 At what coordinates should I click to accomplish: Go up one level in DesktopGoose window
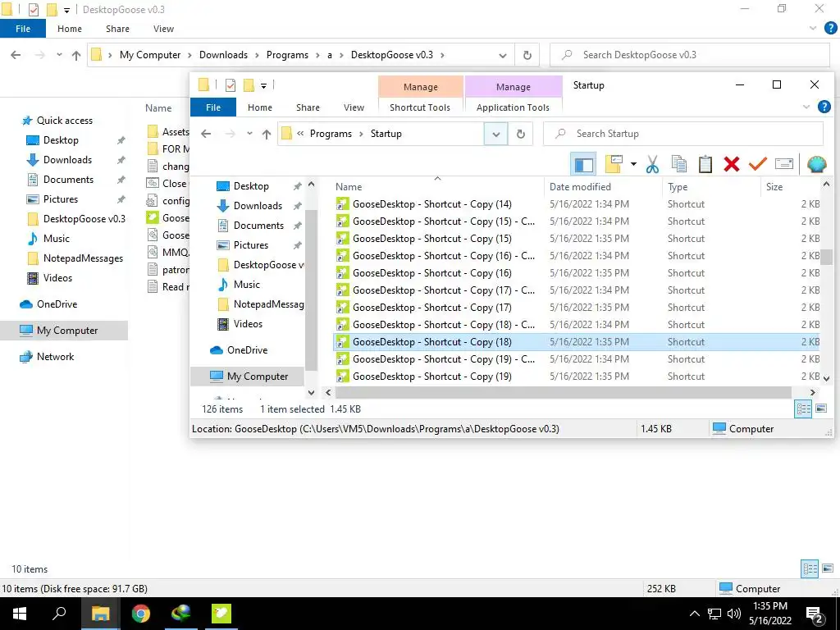(76, 55)
